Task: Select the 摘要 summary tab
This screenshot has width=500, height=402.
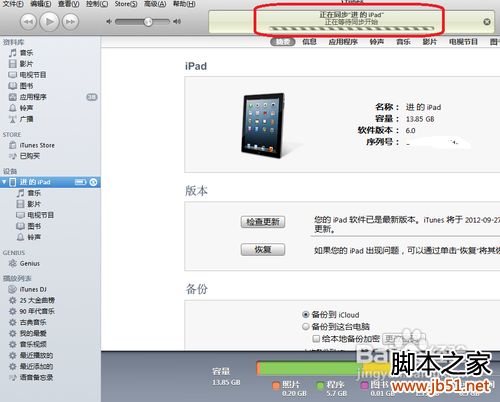Action: (x=283, y=42)
